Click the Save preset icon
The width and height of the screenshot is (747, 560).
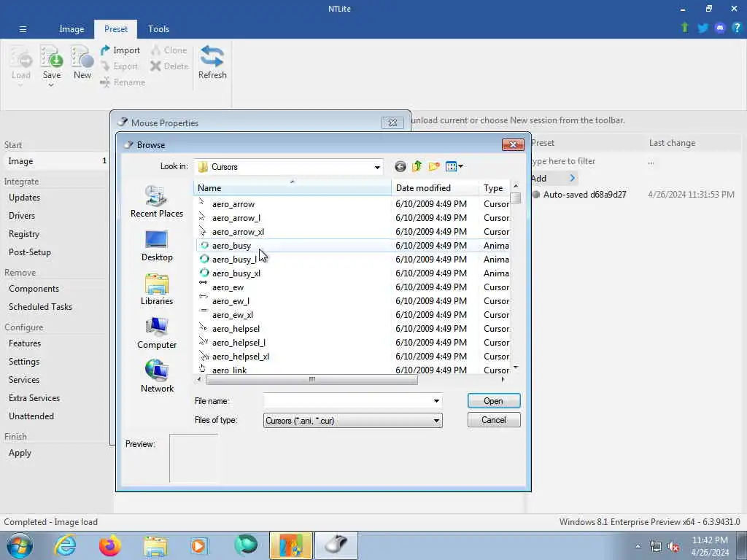point(52,57)
